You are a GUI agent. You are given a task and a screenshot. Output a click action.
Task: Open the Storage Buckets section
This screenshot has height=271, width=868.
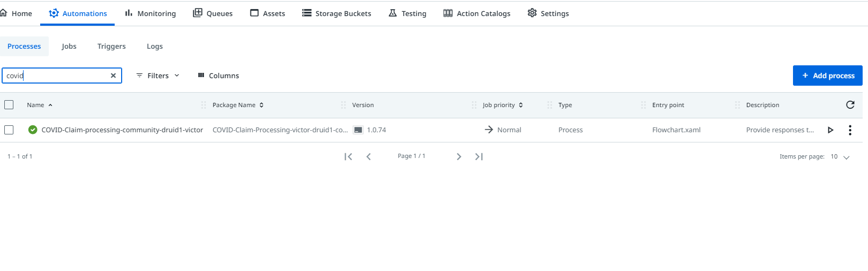pyautogui.click(x=336, y=13)
